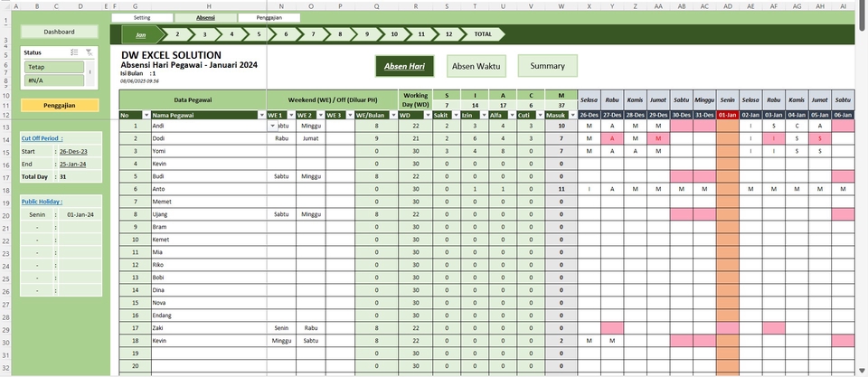Open the Absen Waktu view button
This screenshot has height=377, width=868.
(x=476, y=66)
